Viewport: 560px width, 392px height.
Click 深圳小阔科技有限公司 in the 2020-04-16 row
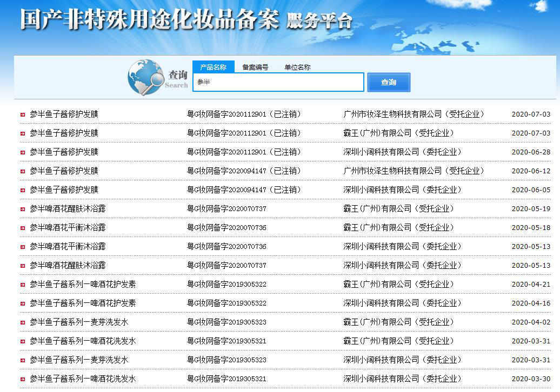(381, 303)
